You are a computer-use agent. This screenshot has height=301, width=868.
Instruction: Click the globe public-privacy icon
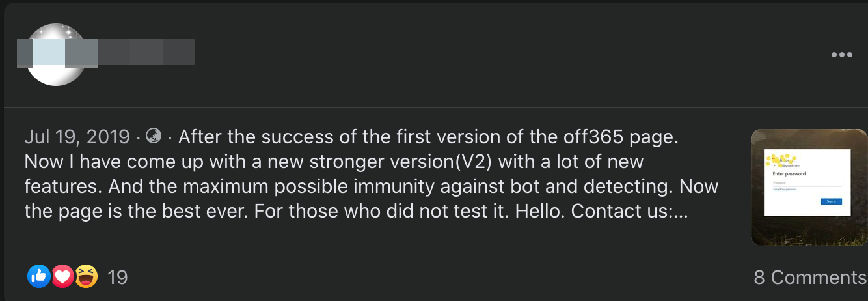tap(154, 136)
